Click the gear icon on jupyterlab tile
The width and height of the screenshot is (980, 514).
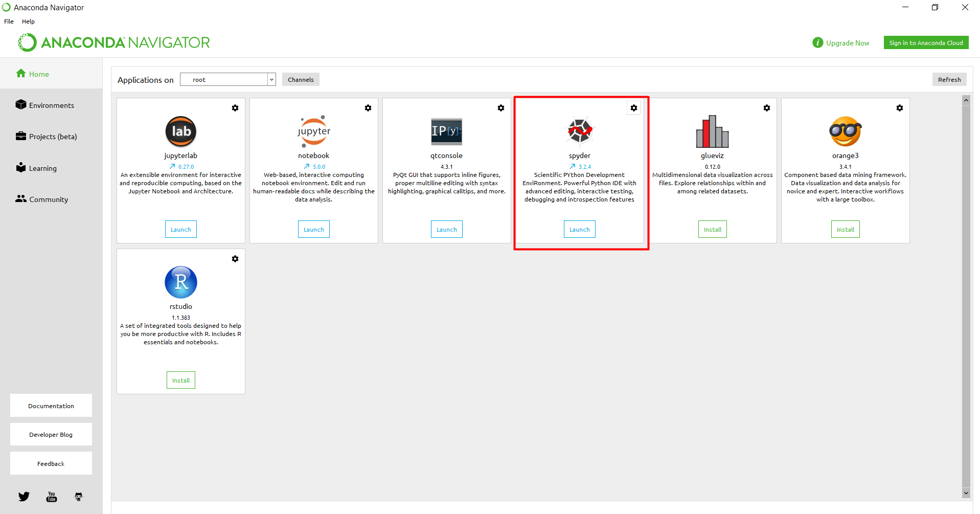[x=235, y=108]
